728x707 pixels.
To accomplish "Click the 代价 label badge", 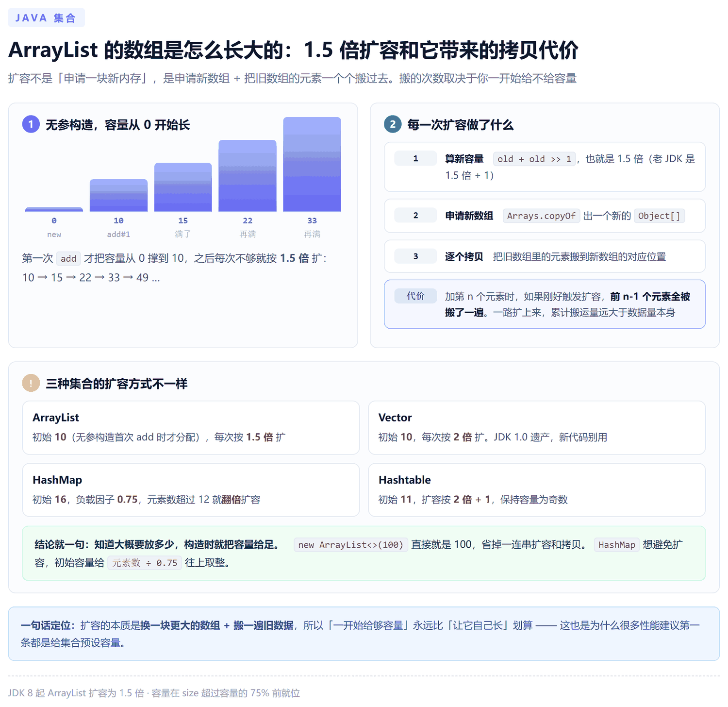I will click(x=415, y=296).
